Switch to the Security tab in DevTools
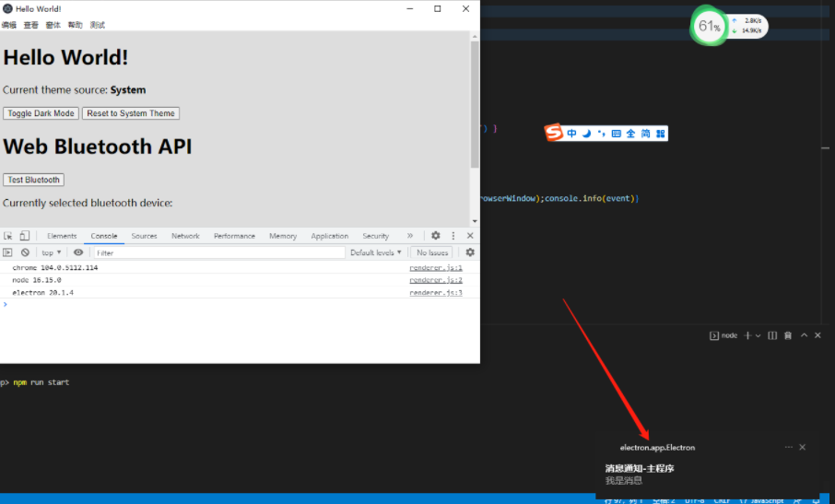 coord(375,236)
